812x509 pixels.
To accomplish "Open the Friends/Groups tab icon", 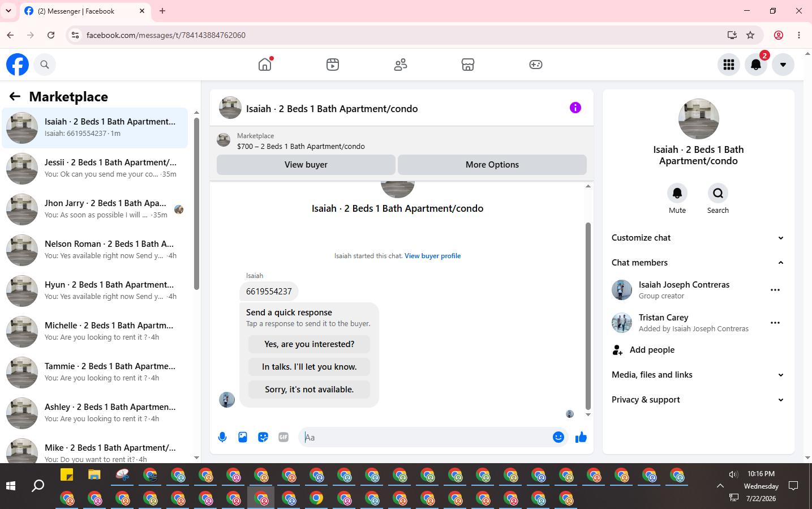I will click(x=401, y=65).
